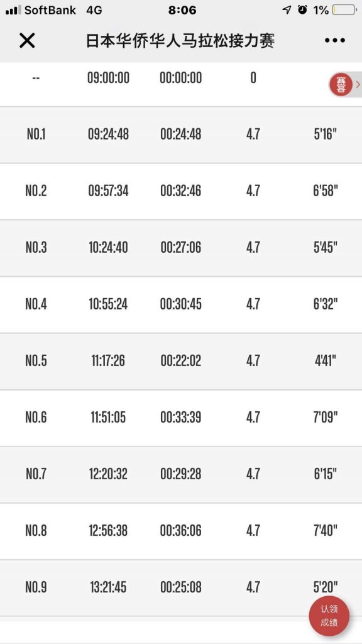The width and height of the screenshot is (362, 644).
Task: Tap the 8:06 clock in status bar
Action: pos(182,10)
